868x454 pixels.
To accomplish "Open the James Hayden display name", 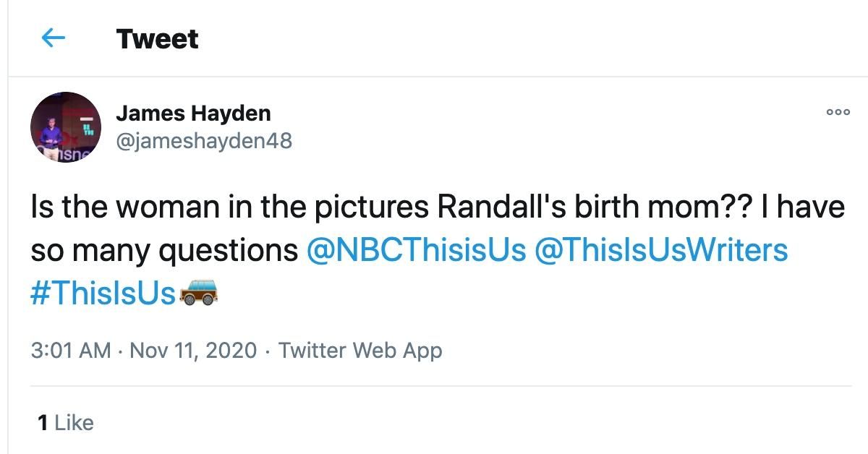I will tap(194, 113).
